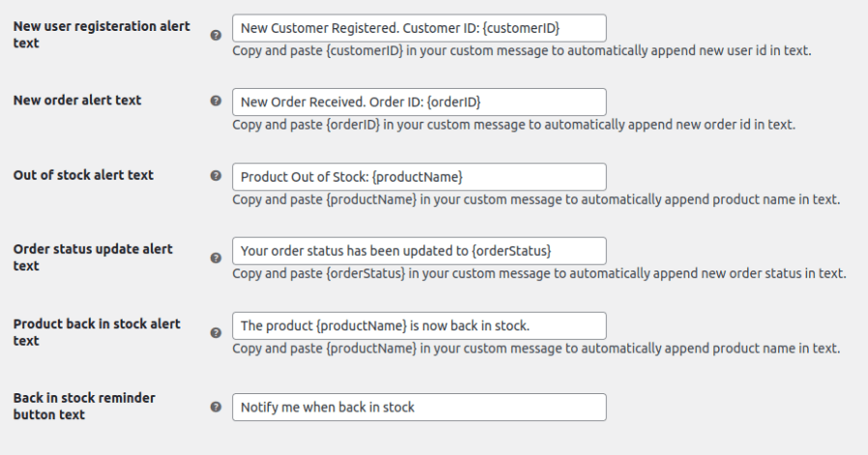Click the 'Notify me when back in stock' field
Screen dimensions: 868x455
point(420,407)
